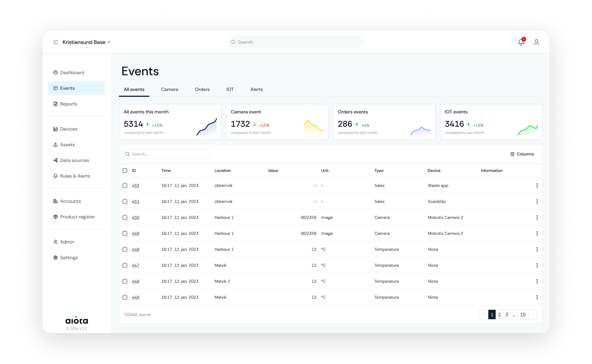The width and height of the screenshot is (592, 364).
Task: Open row 450 three-dot actions menu
Action: (537, 217)
